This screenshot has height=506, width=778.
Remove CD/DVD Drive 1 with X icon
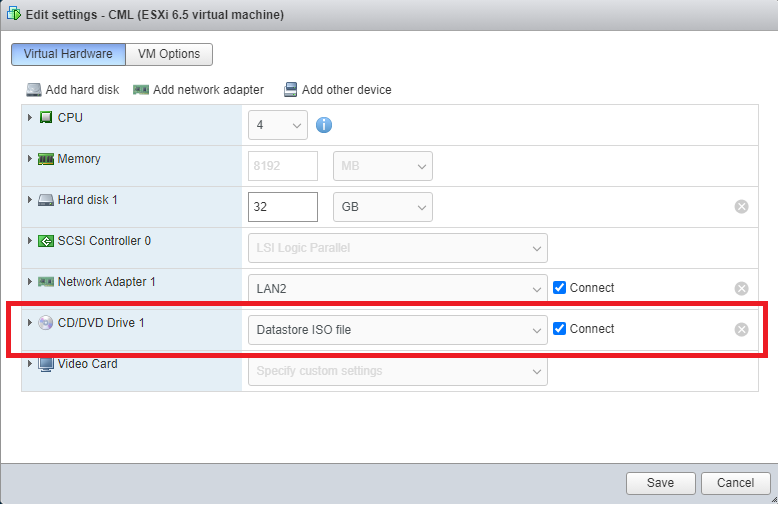[741, 330]
